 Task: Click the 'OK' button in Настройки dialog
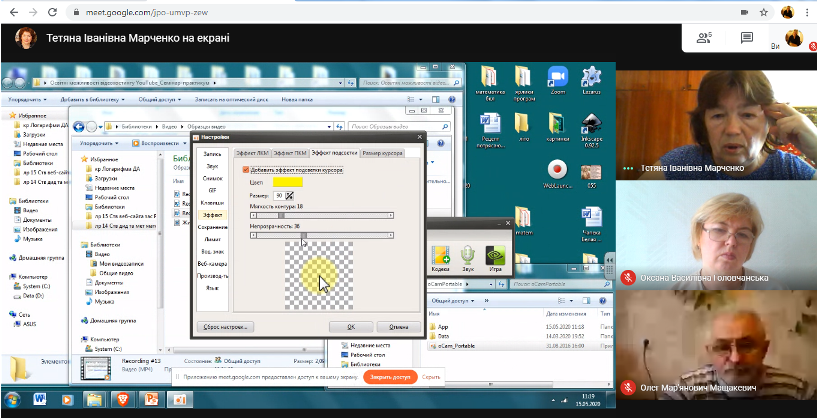point(351,327)
